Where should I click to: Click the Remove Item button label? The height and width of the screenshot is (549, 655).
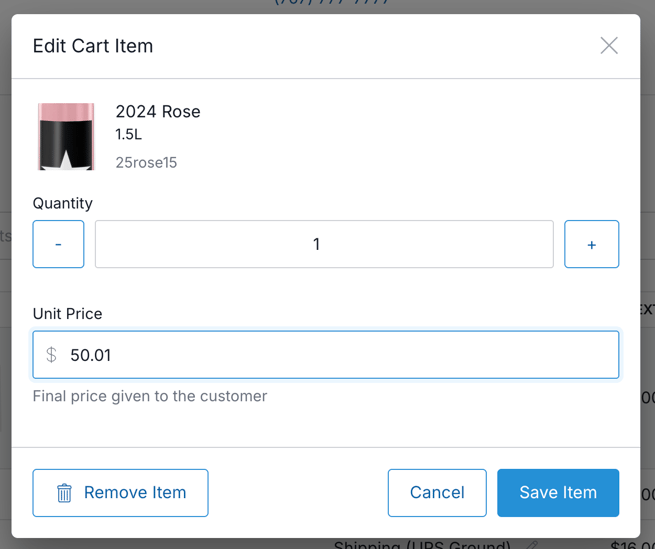click(135, 493)
